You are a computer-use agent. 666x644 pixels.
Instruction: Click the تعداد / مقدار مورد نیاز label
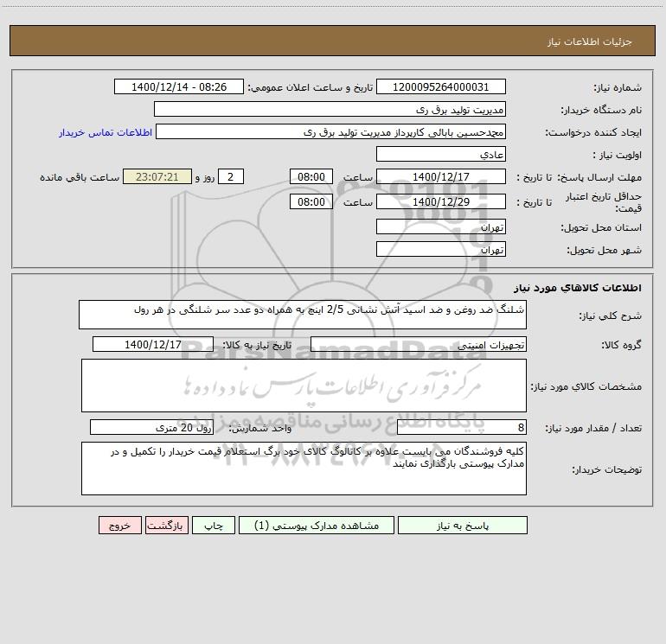(x=593, y=429)
